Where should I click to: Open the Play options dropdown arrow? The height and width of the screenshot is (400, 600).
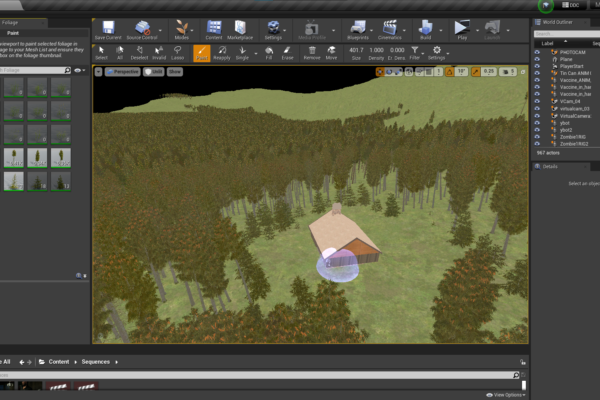(x=477, y=30)
